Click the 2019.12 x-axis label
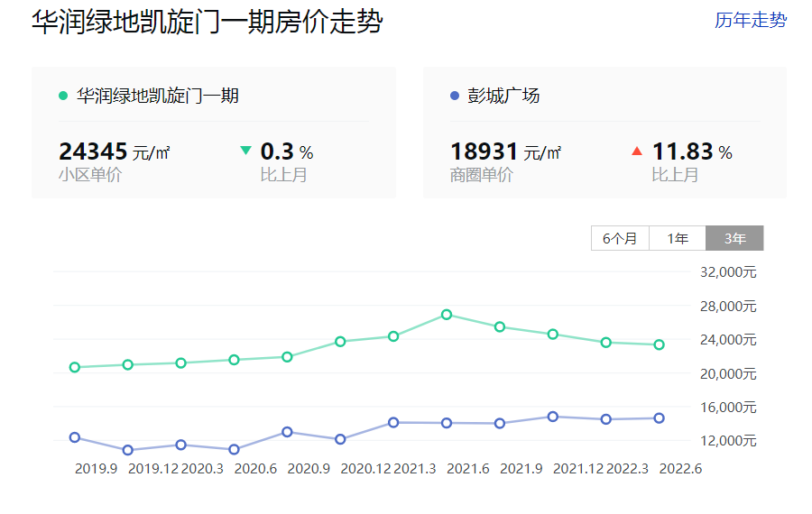 click(153, 469)
